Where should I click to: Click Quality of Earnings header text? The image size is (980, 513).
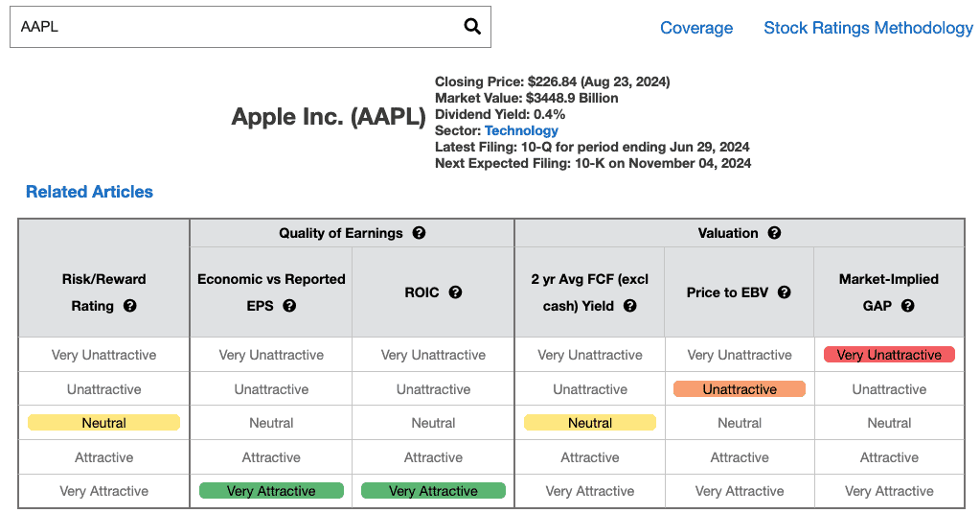(x=341, y=233)
